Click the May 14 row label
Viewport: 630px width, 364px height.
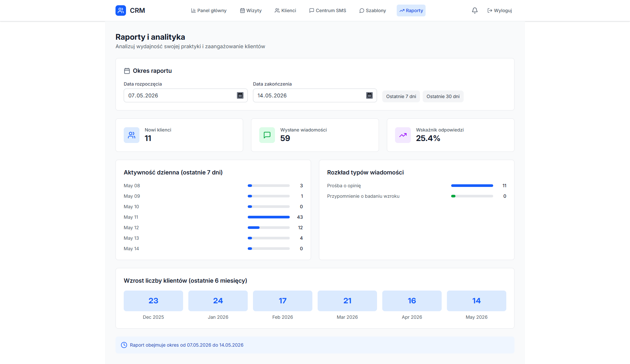coord(131,249)
